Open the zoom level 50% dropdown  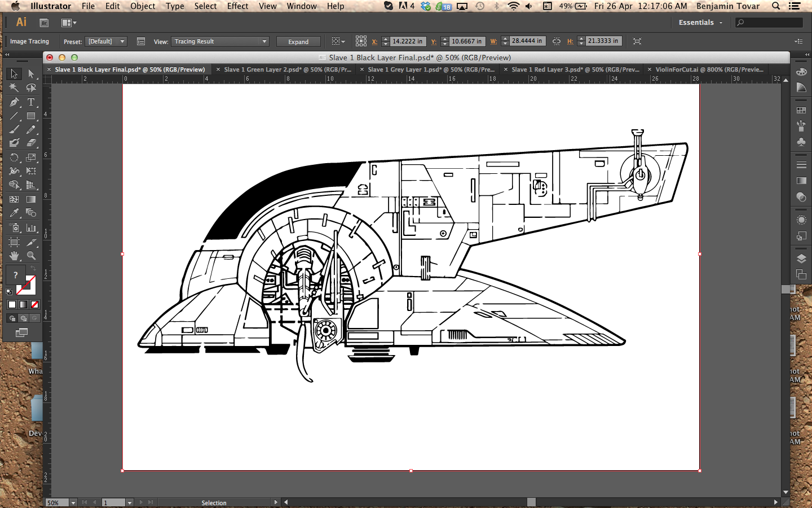pos(73,502)
